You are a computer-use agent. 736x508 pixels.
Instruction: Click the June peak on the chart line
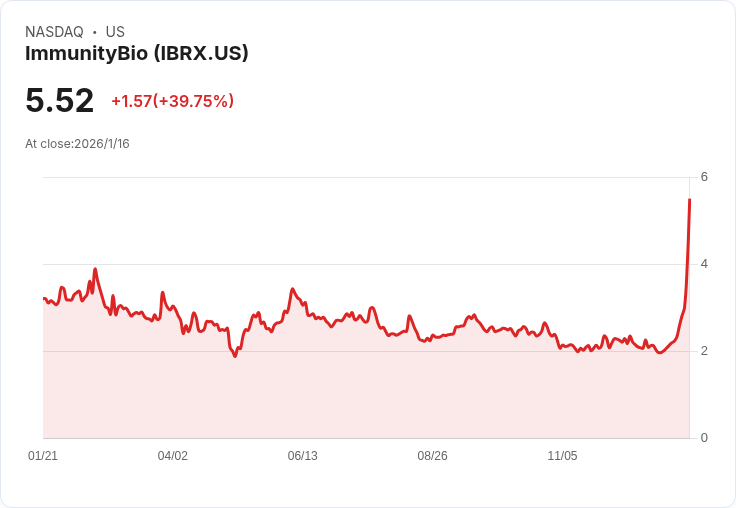tap(292, 289)
